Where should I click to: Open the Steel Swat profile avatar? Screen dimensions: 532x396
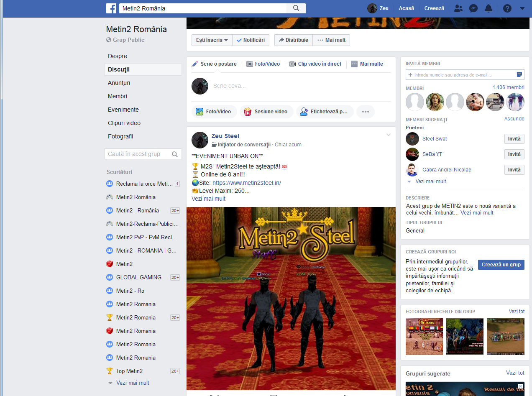412,139
